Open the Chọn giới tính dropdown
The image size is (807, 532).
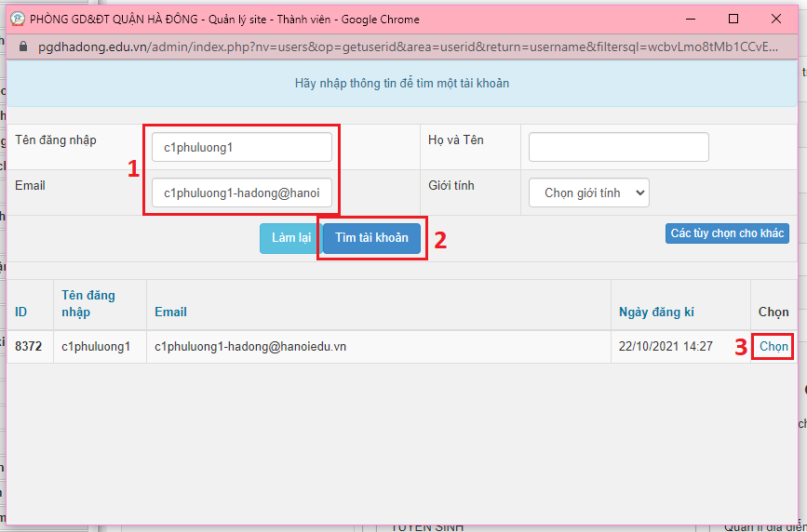589,193
